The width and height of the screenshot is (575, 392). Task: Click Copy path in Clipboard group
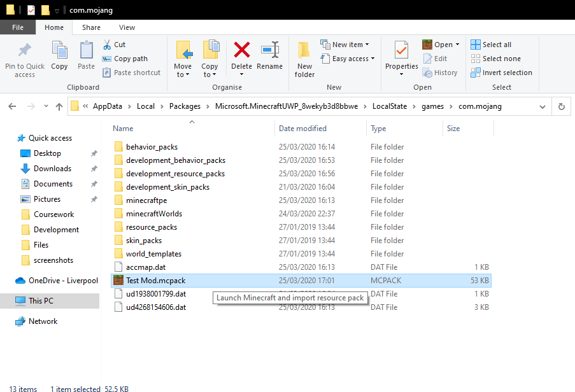click(x=125, y=59)
